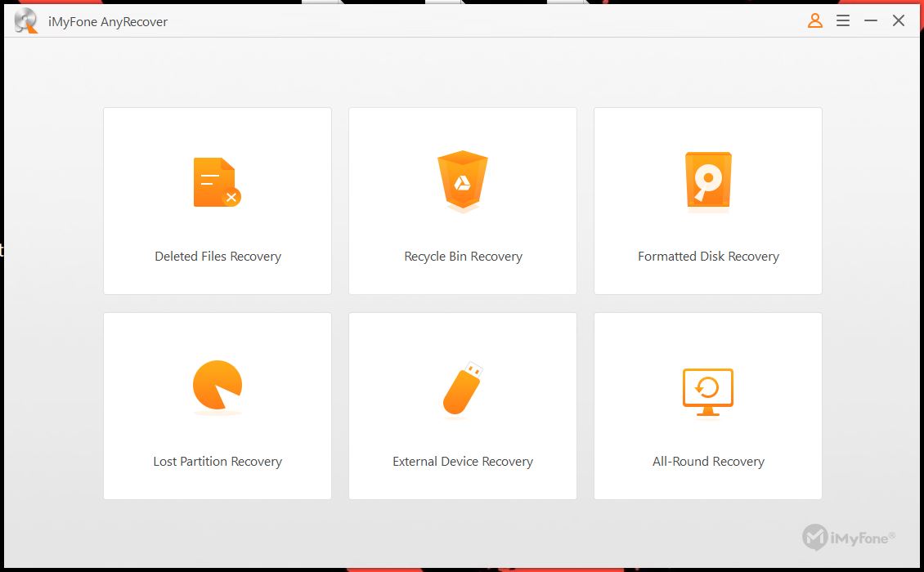Minimize the AnyRecover window

pos(870,20)
